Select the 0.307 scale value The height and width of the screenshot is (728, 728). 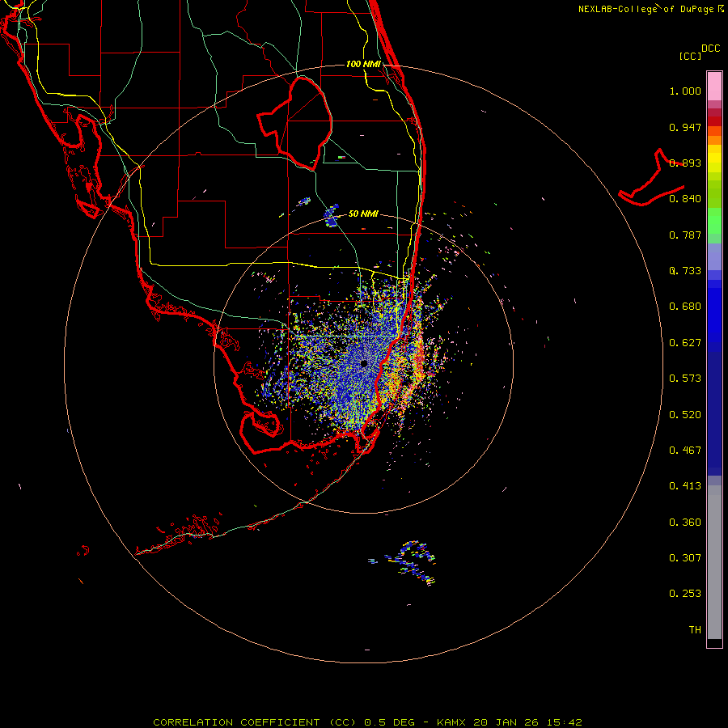coord(685,558)
